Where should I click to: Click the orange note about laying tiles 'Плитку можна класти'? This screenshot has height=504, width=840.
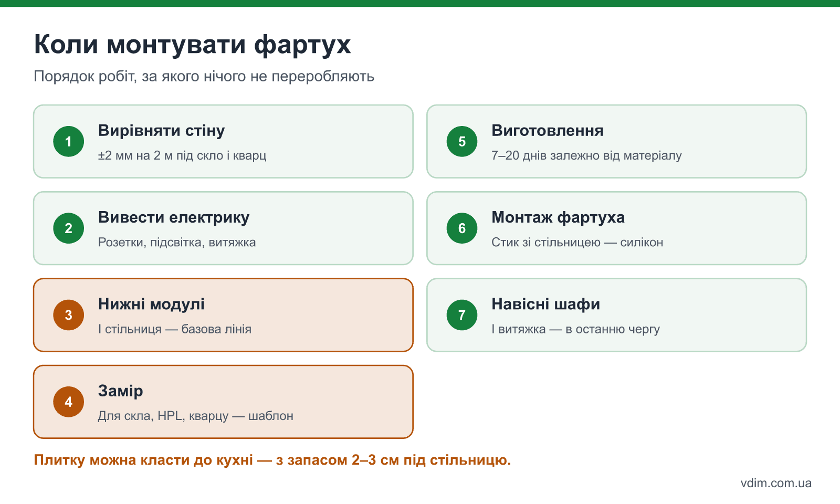pos(272,460)
